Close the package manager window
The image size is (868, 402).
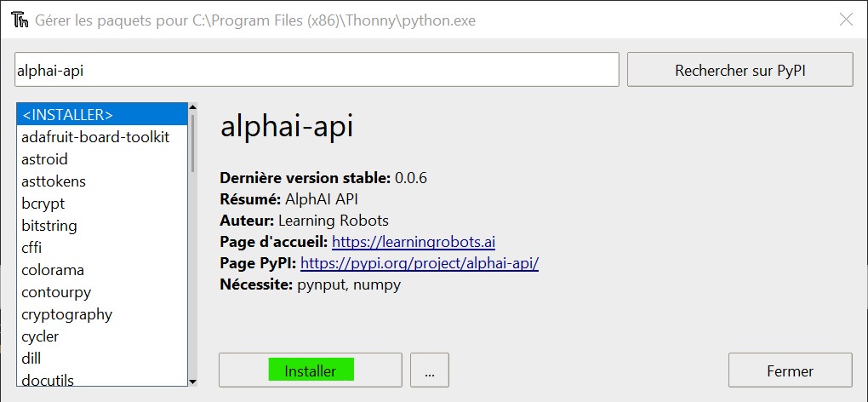pos(845,20)
